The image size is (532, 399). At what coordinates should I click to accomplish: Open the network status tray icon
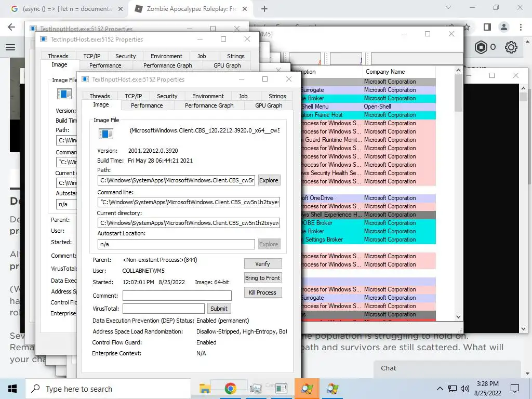[453, 389]
